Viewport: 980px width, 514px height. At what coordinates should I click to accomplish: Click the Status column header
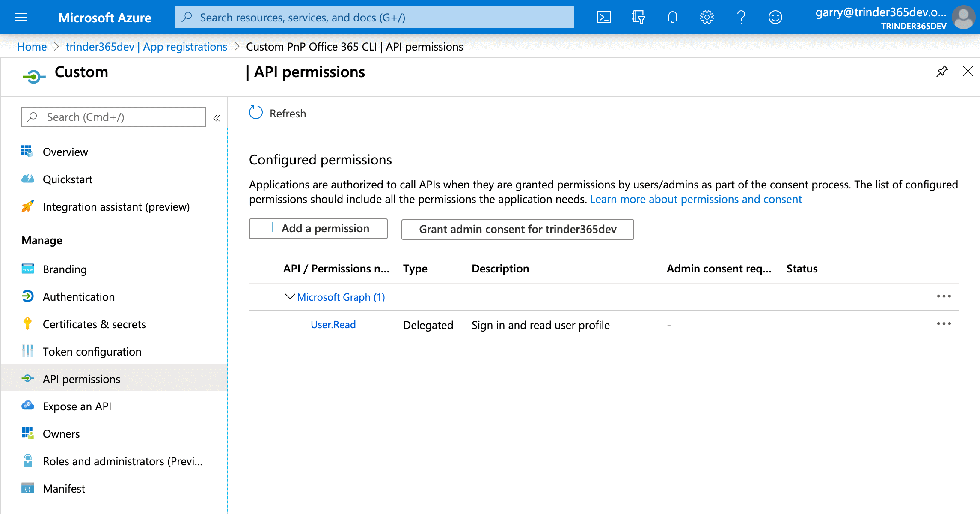click(802, 269)
